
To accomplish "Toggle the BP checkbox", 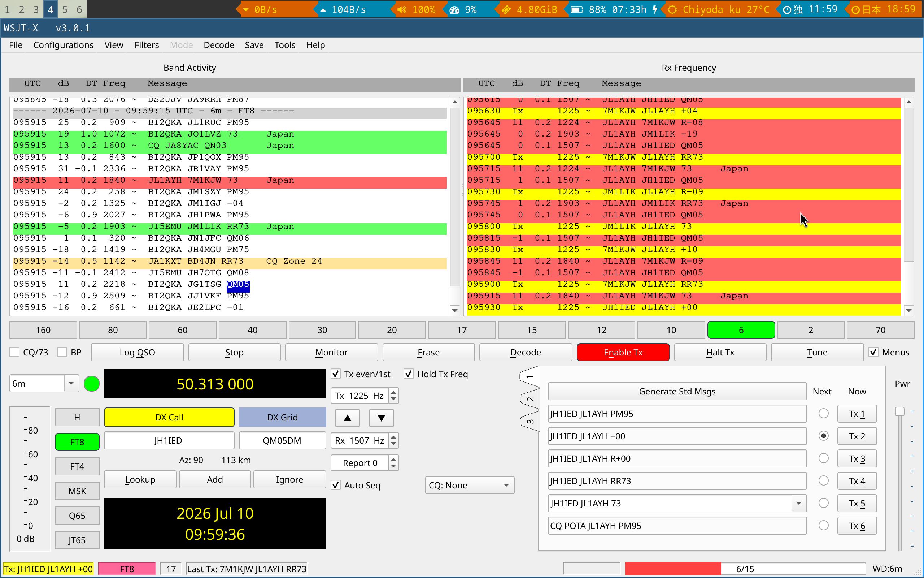I will click(x=62, y=352).
